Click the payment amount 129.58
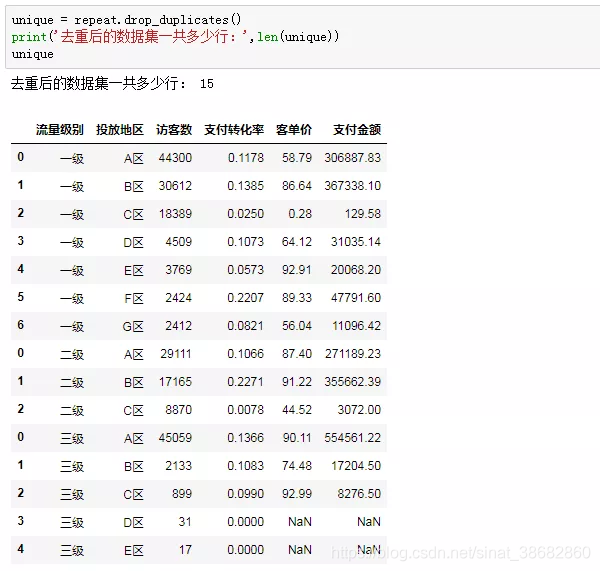 (363, 214)
